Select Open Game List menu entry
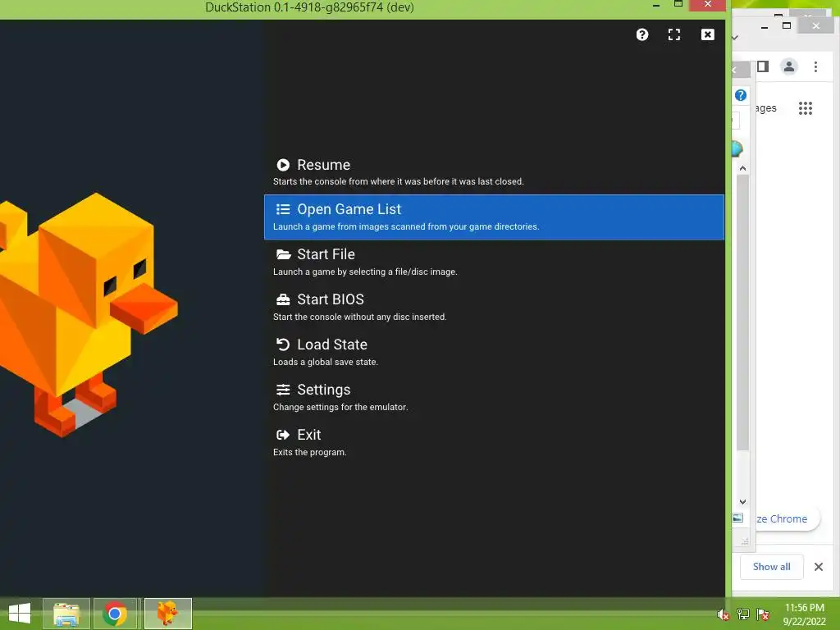Image resolution: width=840 pixels, height=630 pixels. 494,217
